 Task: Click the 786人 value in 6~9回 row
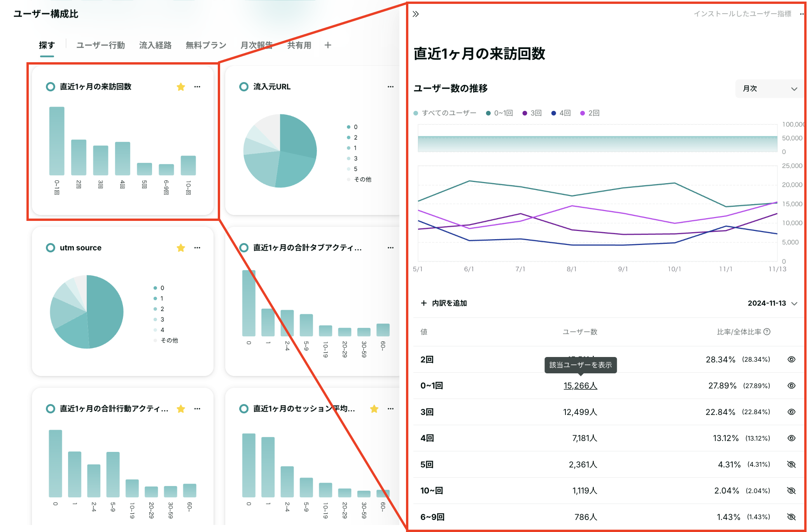586,517
